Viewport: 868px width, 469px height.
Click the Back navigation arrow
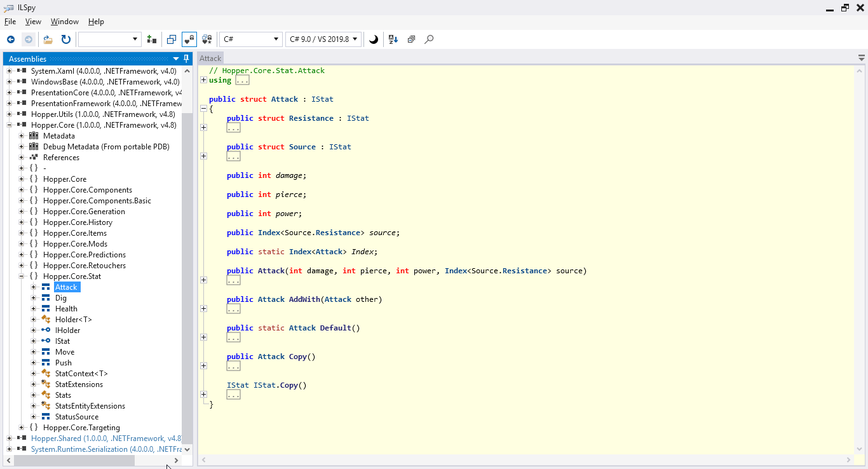click(11, 39)
